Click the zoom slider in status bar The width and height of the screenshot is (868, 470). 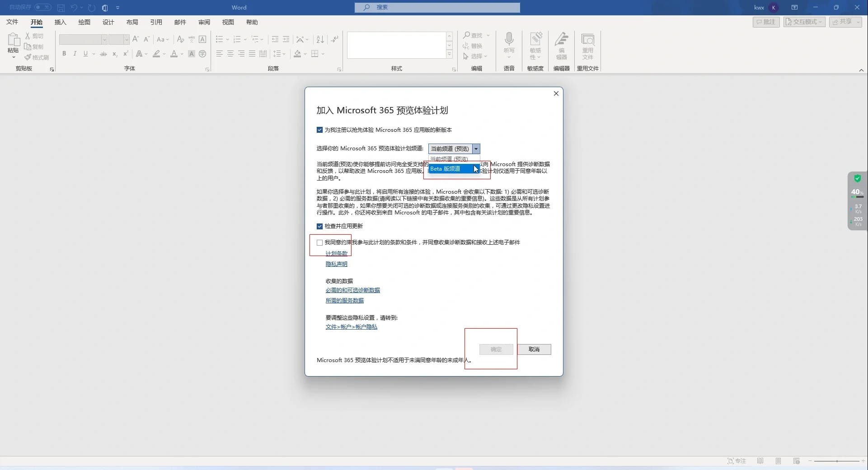tap(836, 461)
